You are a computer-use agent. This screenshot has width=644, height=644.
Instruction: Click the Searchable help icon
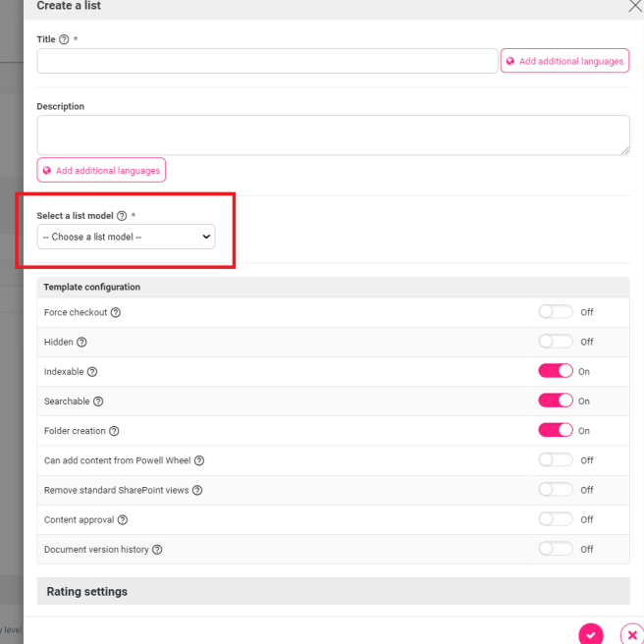tap(98, 402)
